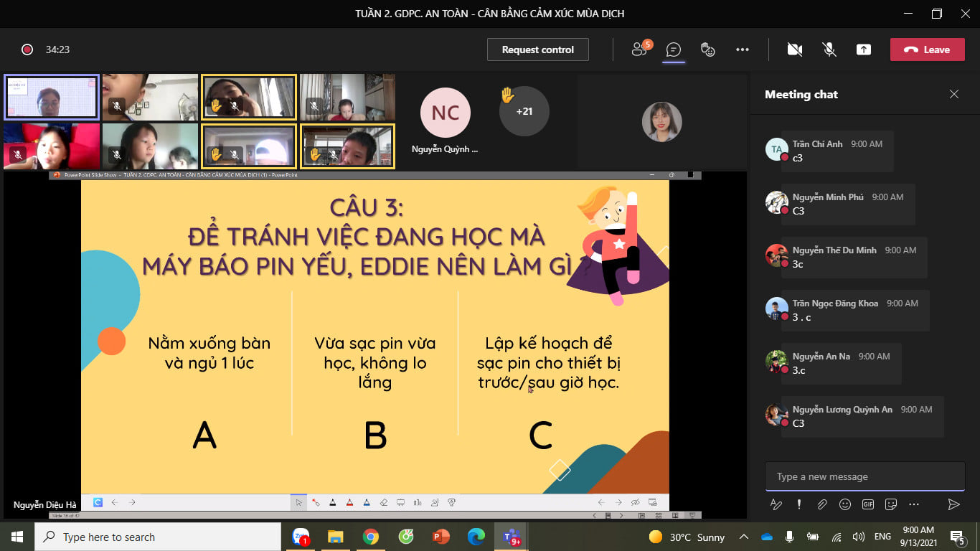
Task: Toggle the meeting chat panel icon
Action: point(673,50)
